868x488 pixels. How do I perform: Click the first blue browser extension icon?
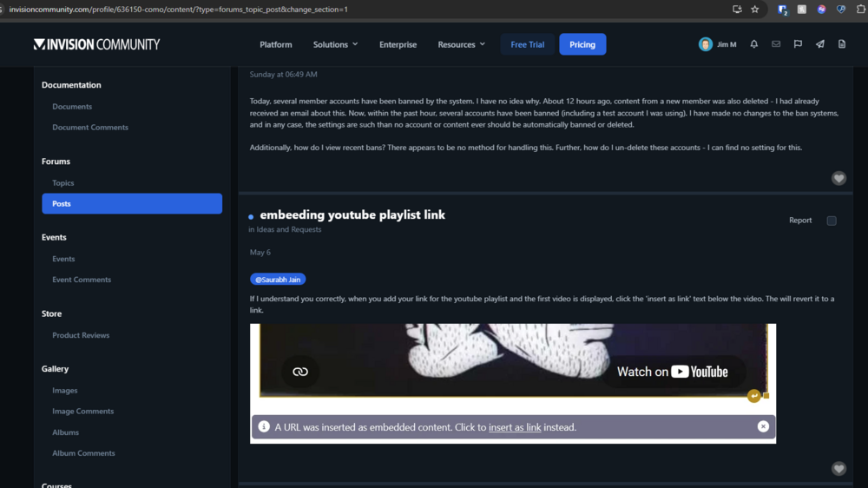click(x=782, y=10)
